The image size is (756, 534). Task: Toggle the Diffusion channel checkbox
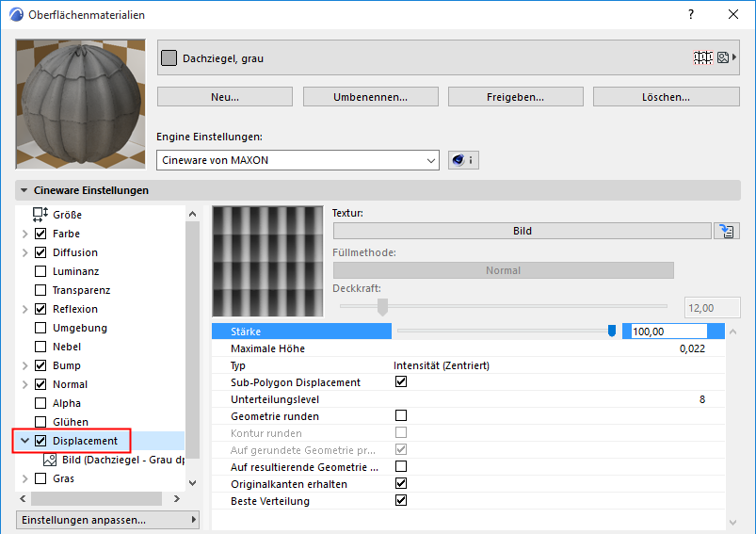(40, 252)
